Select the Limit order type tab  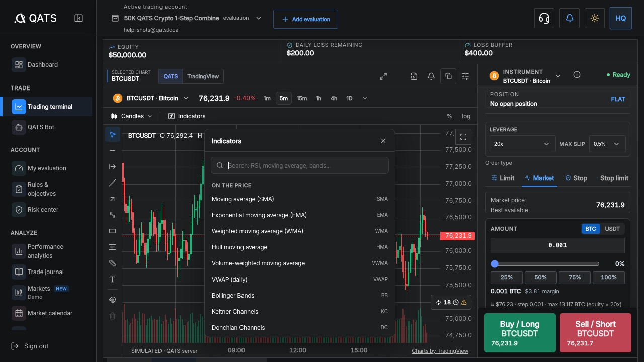coord(503,178)
